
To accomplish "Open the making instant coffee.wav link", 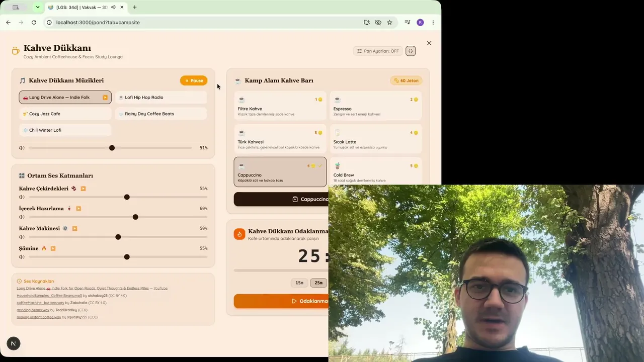I will 39,317.
